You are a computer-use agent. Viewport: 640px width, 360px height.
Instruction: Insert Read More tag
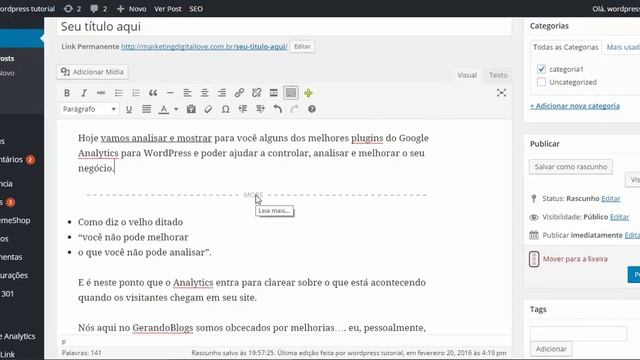pos(273,93)
